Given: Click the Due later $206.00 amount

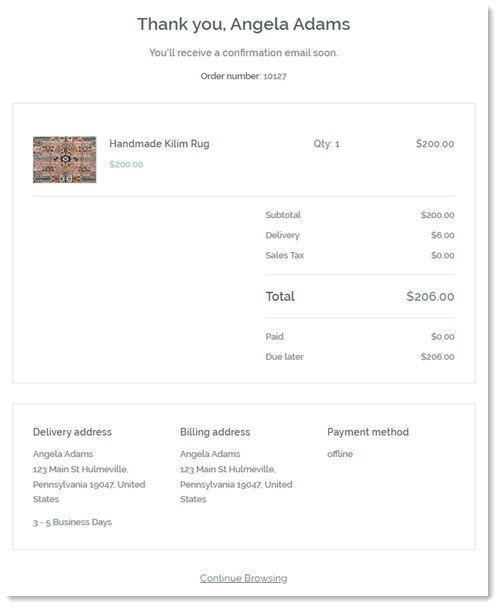Looking at the screenshot, I should pyautogui.click(x=438, y=356).
